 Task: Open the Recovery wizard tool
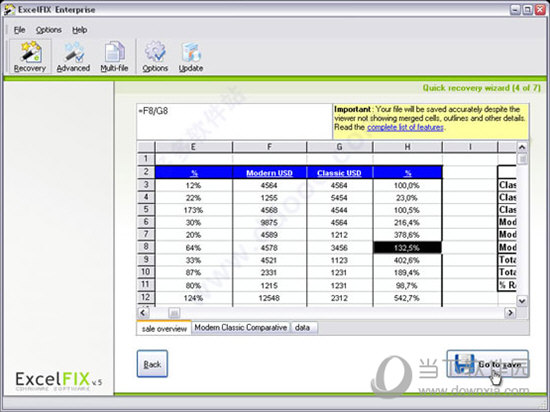[x=30, y=56]
